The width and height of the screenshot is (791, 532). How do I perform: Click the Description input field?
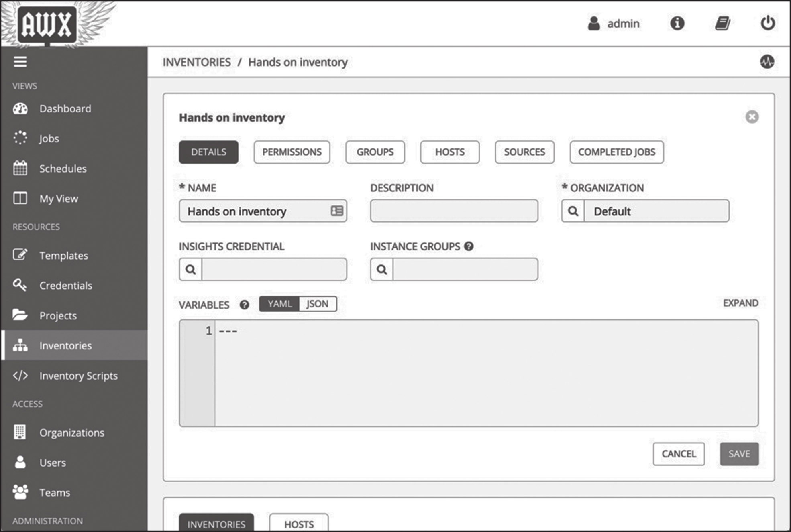point(454,211)
